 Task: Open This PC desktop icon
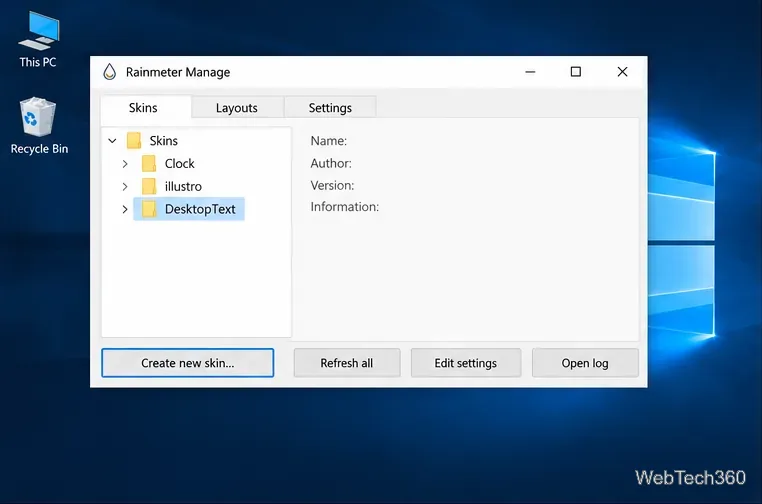pyautogui.click(x=38, y=39)
